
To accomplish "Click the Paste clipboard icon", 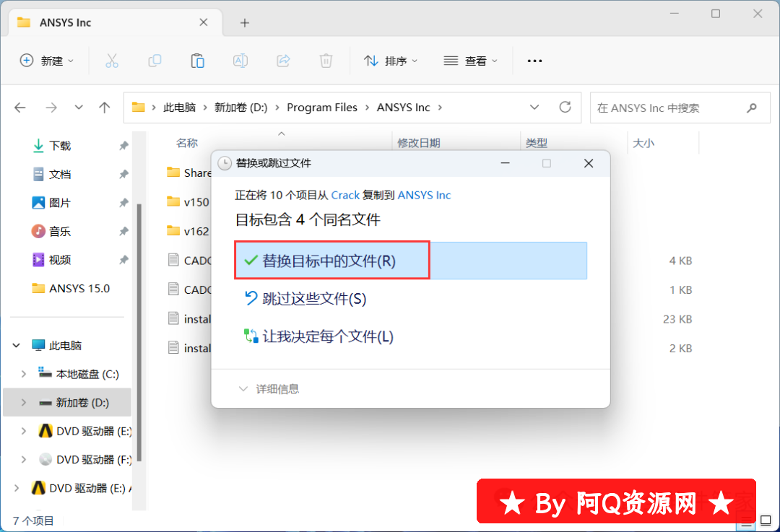I will [197, 61].
